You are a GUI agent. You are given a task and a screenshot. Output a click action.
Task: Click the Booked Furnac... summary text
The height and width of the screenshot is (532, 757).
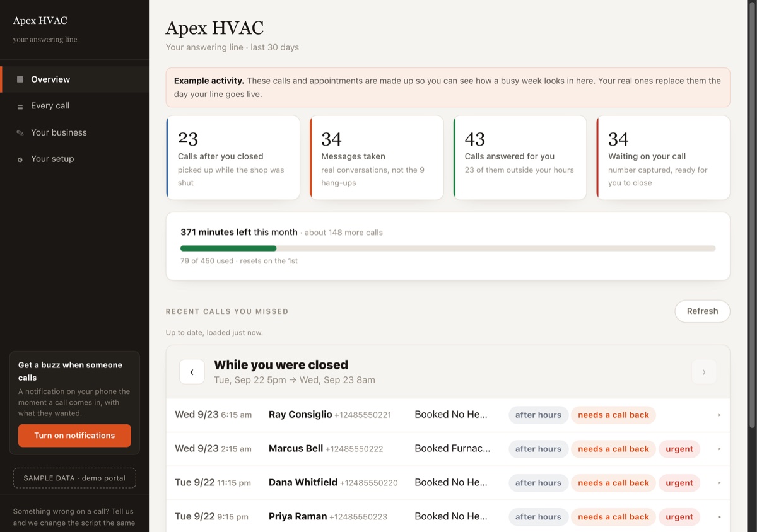452,449
